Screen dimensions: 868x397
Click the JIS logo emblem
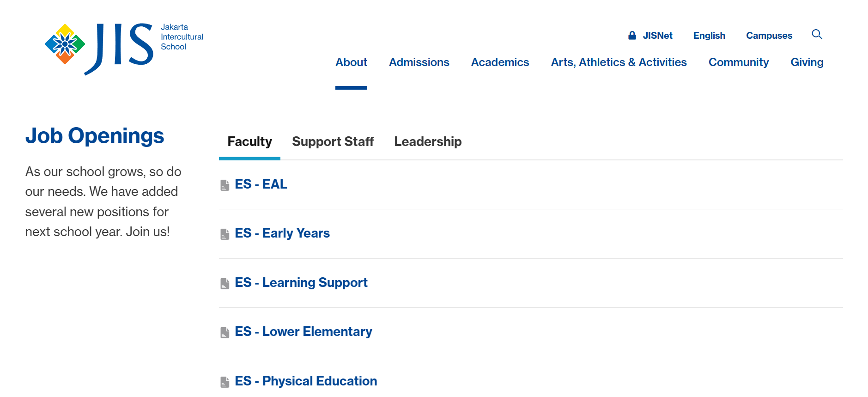65,44
